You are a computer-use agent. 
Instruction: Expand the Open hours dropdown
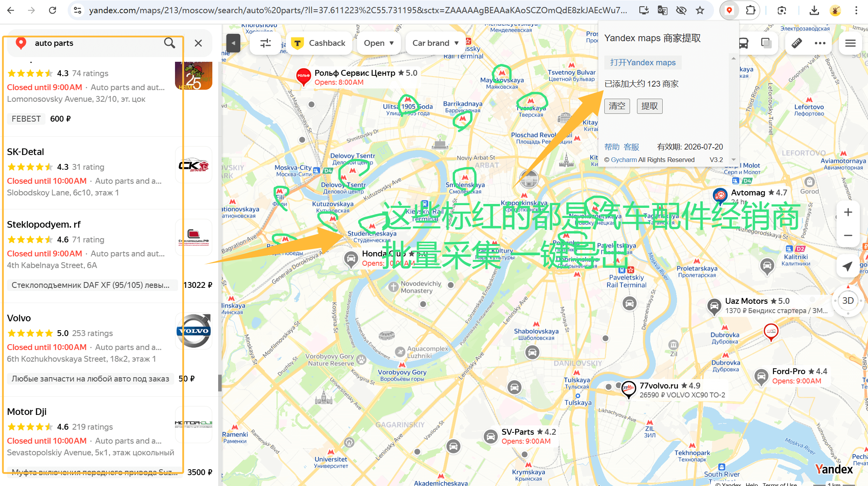(x=379, y=43)
